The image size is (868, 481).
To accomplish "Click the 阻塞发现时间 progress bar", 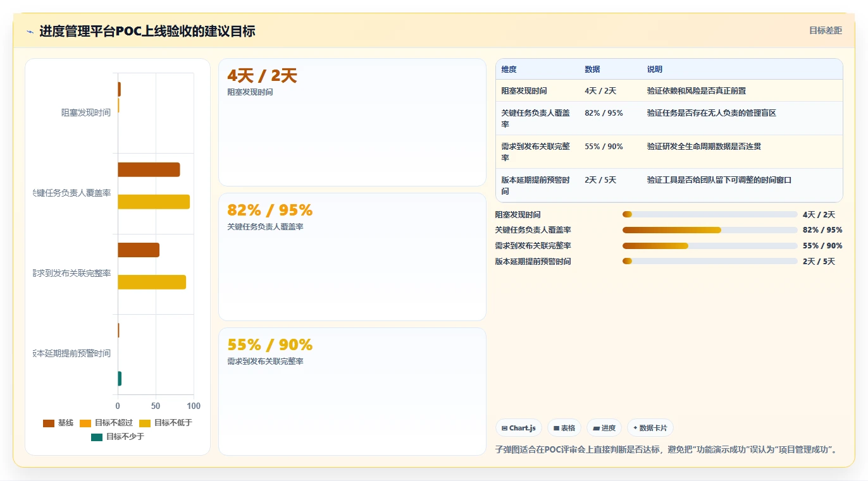I will pyautogui.click(x=710, y=215).
